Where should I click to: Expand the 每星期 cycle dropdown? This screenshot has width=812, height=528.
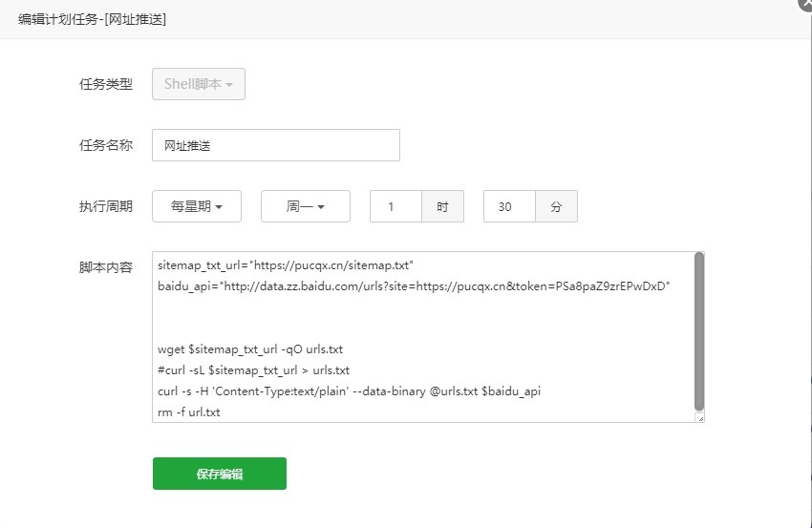point(197,206)
